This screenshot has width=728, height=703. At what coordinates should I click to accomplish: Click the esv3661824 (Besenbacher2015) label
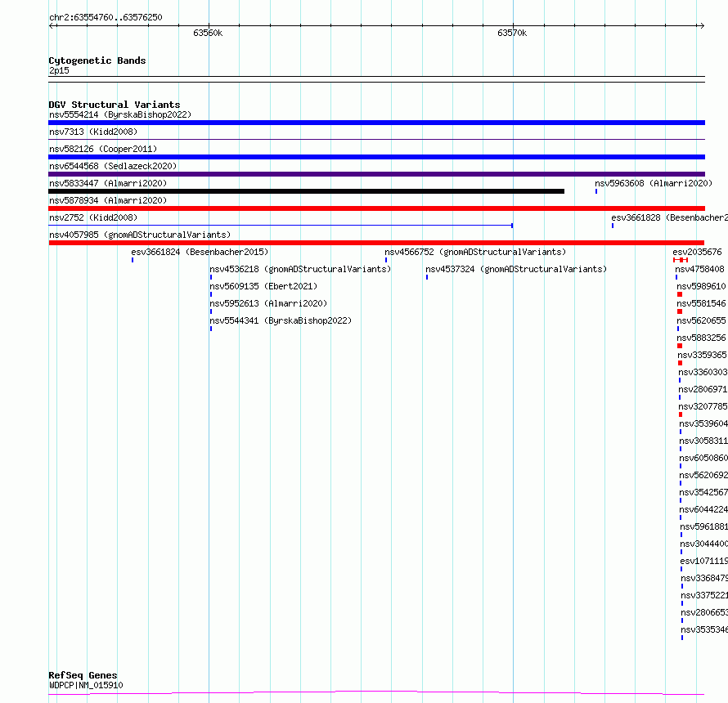click(200, 252)
